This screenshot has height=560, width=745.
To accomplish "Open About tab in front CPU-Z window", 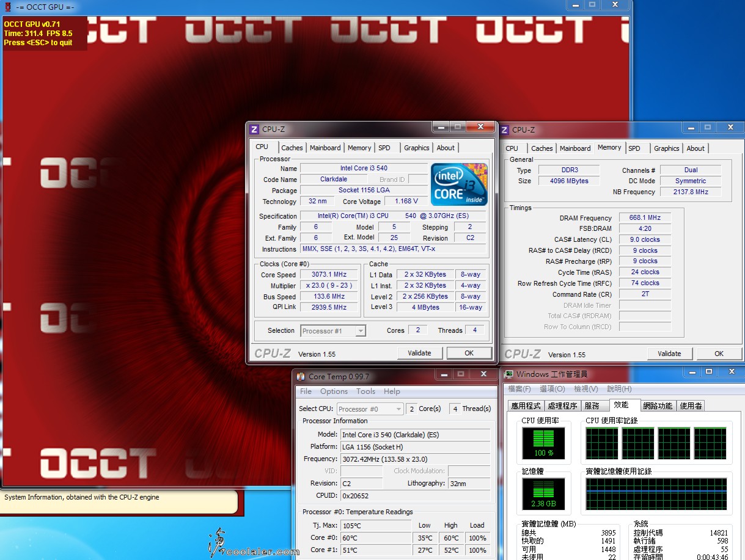I will pos(446,148).
